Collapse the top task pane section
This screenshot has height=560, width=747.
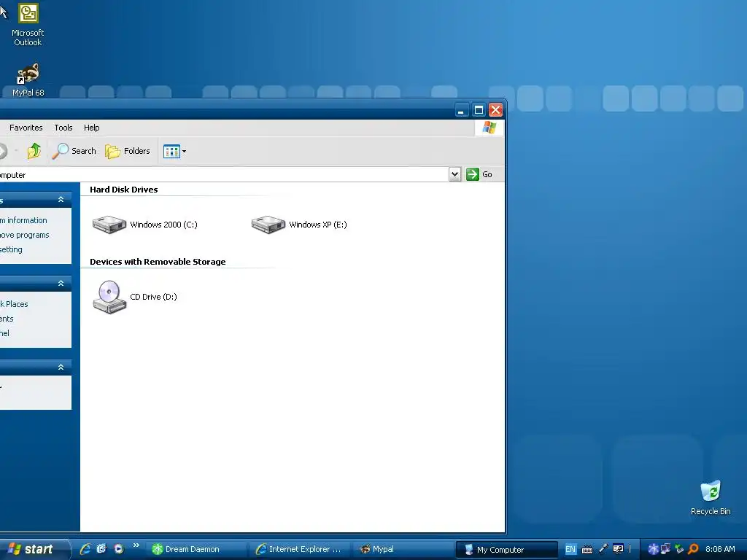(x=61, y=200)
